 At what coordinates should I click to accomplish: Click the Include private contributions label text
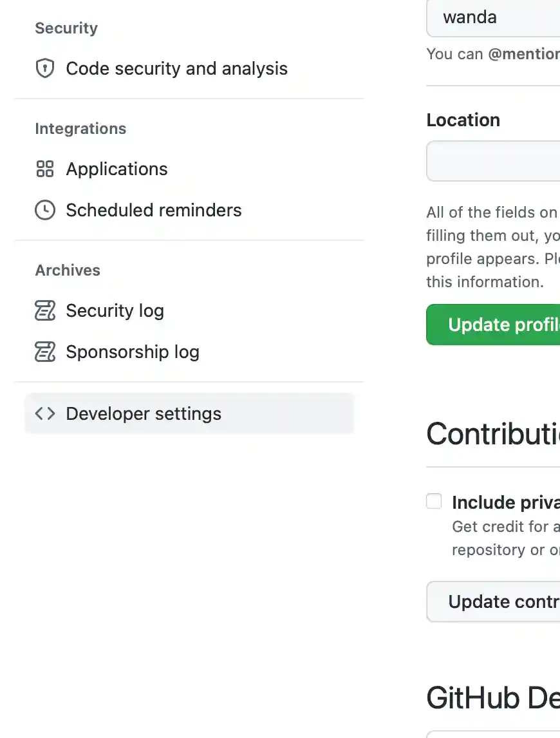pyautogui.click(x=505, y=502)
